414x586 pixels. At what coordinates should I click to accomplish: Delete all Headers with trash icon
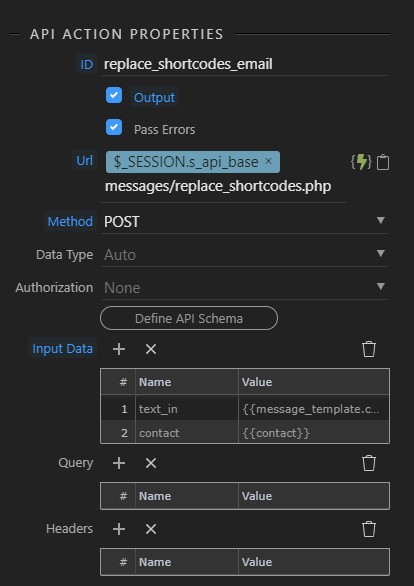click(369, 529)
